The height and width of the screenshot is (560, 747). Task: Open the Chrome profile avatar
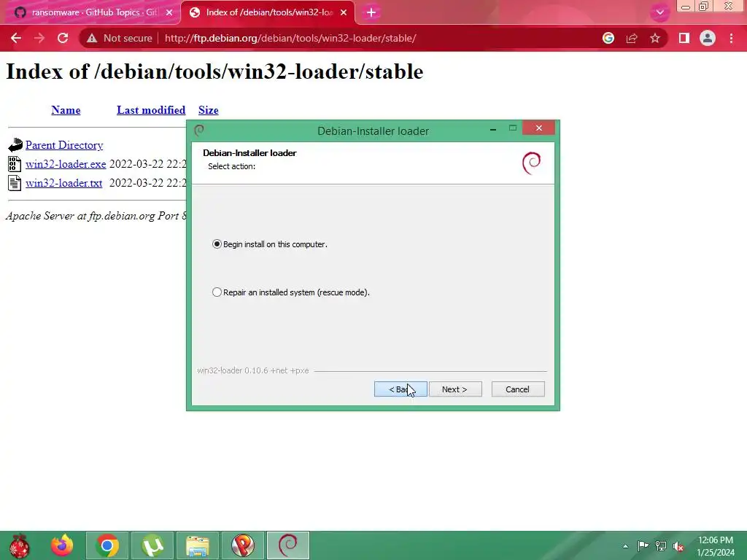coord(708,38)
